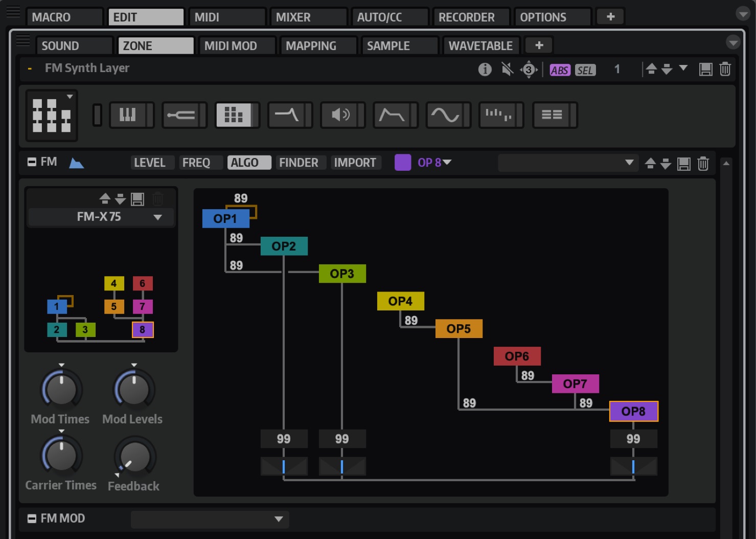Viewport: 756px width, 539px height.
Task: Add a new tab next to OPTIONS
Action: tap(610, 17)
